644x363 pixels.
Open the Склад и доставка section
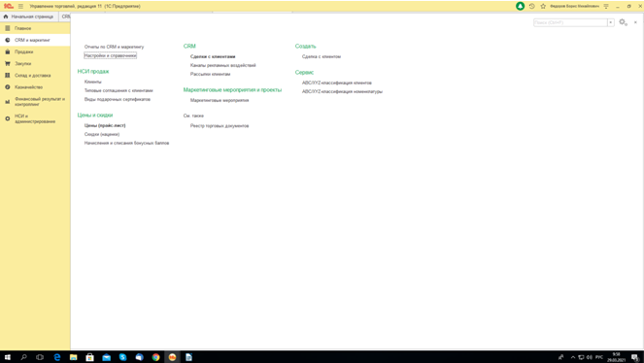35,76
